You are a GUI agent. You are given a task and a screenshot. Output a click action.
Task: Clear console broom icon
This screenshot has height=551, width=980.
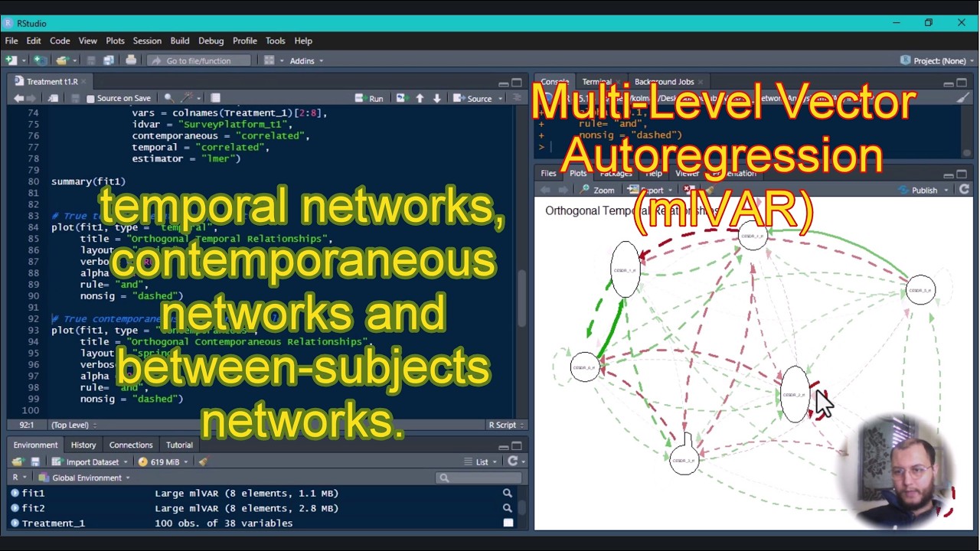tap(963, 98)
